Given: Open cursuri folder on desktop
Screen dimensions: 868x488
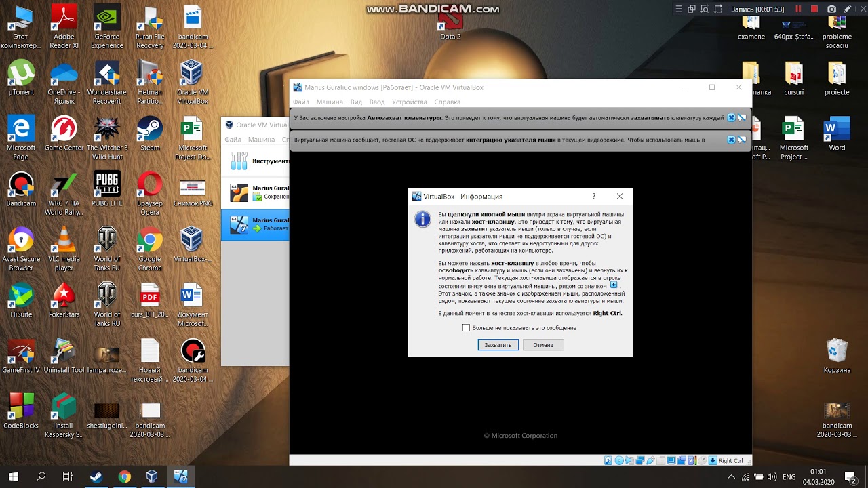Looking at the screenshot, I should tap(794, 79).
